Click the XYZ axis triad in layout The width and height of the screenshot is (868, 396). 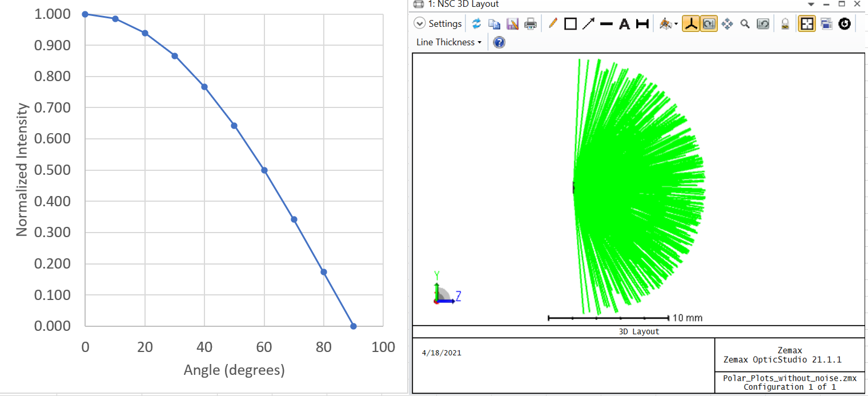(446, 288)
